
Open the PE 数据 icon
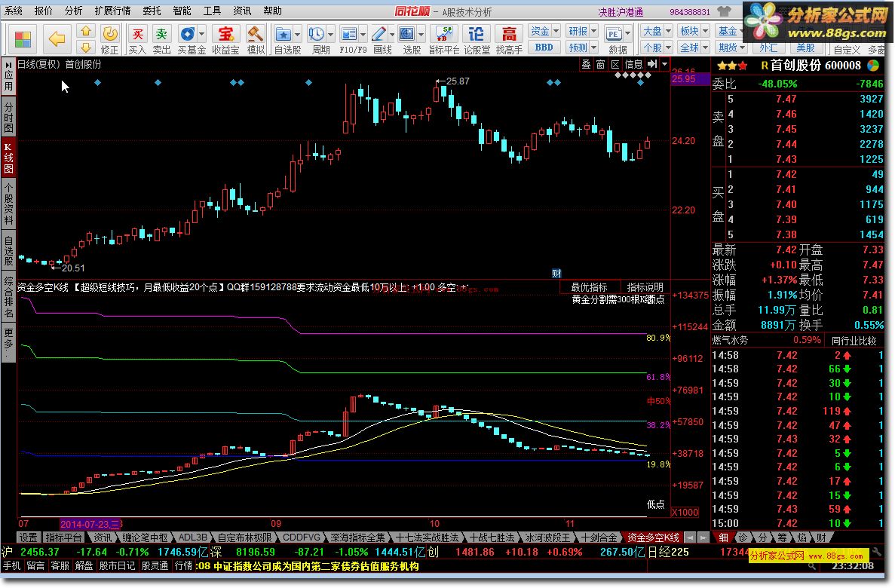pyautogui.click(x=614, y=34)
